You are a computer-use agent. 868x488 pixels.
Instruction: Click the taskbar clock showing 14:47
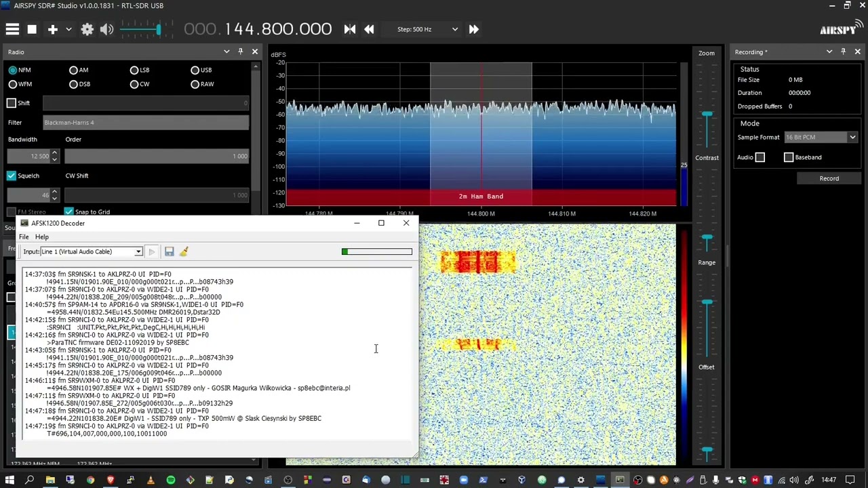(829, 480)
